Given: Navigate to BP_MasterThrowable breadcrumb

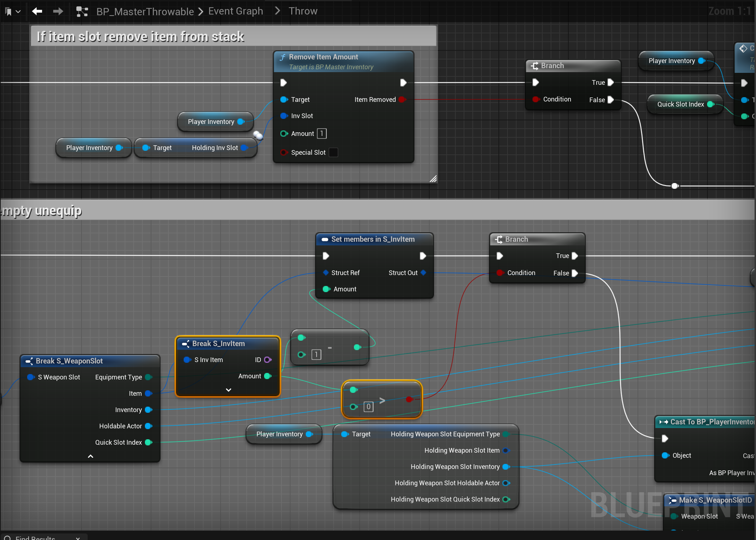Looking at the screenshot, I should [x=145, y=12].
